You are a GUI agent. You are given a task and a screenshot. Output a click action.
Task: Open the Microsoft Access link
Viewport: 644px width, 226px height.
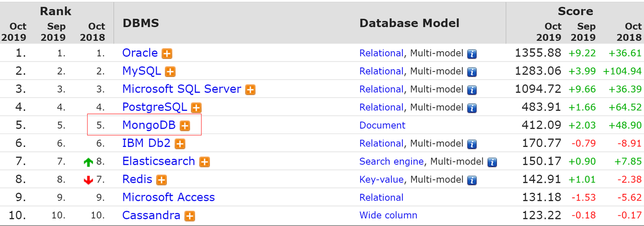coord(168,197)
